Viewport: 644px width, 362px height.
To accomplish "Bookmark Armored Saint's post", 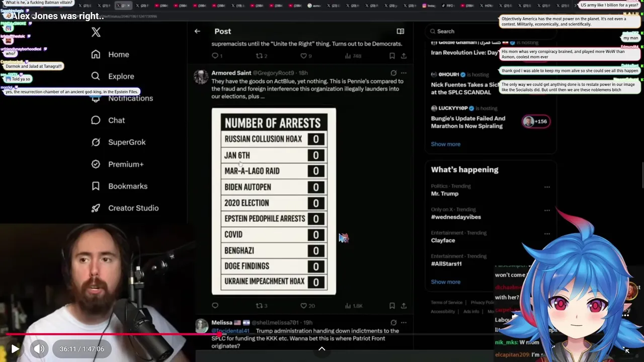I will point(392,306).
